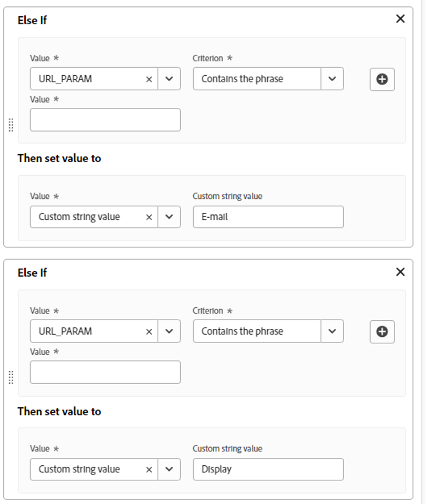Click the E-mail custom string field
The image size is (426, 504).
point(268,217)
